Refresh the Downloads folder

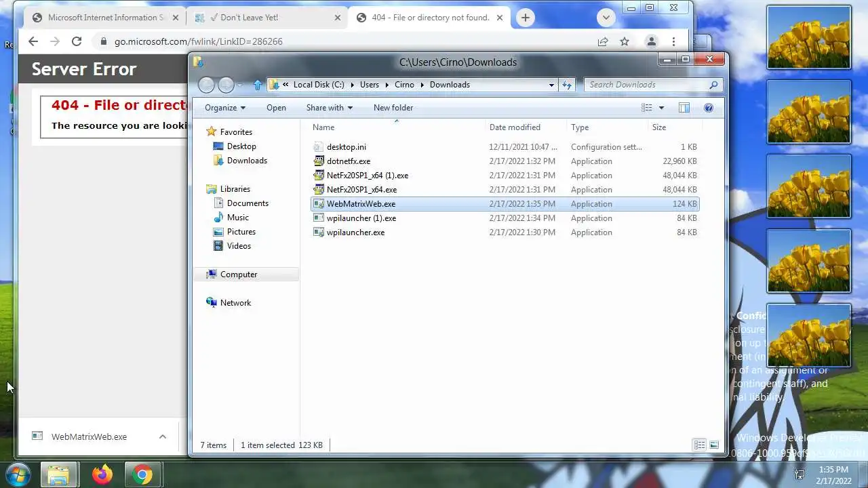pos(567,85)
